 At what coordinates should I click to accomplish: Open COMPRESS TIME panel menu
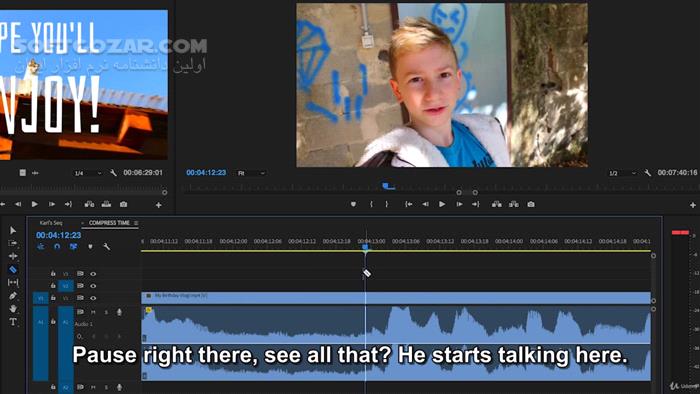(x=136, y=223)
